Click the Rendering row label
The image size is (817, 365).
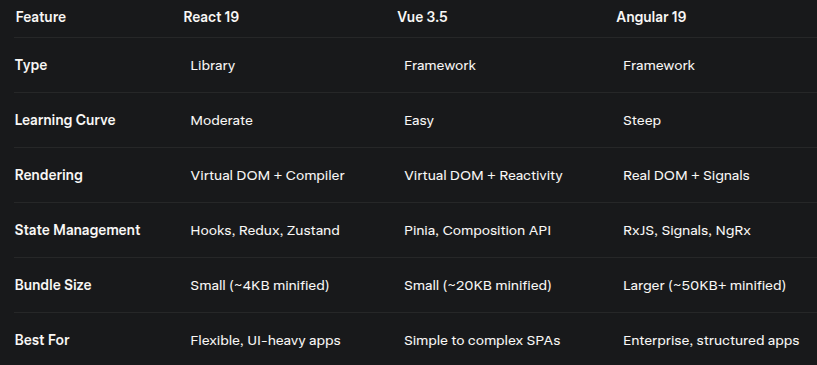tap(48, 175)
